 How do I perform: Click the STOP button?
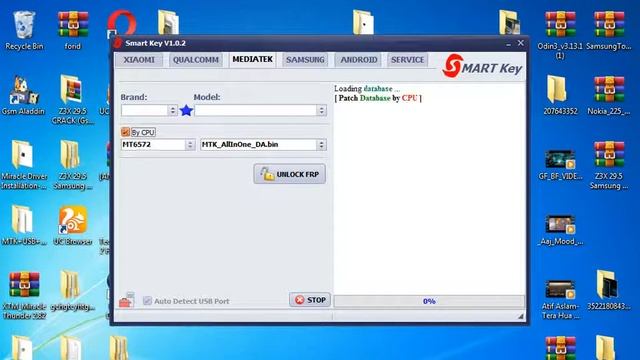point(310,300)
